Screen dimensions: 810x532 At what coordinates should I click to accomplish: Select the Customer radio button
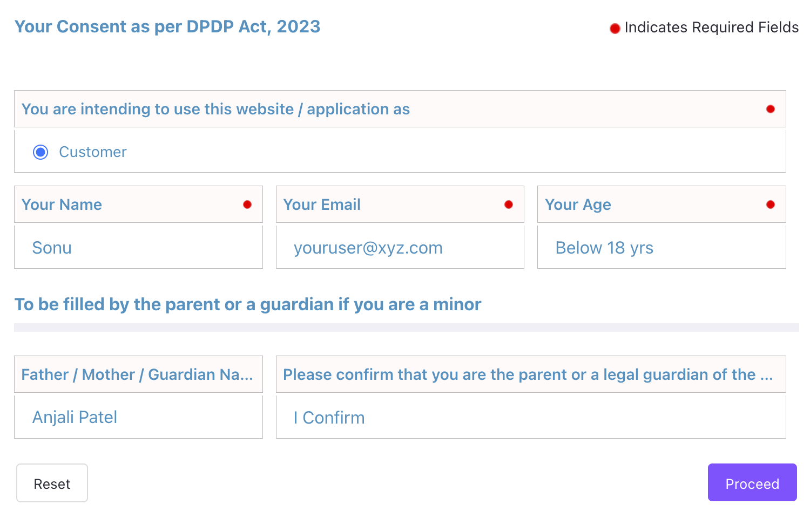click(x=40, y=152)
